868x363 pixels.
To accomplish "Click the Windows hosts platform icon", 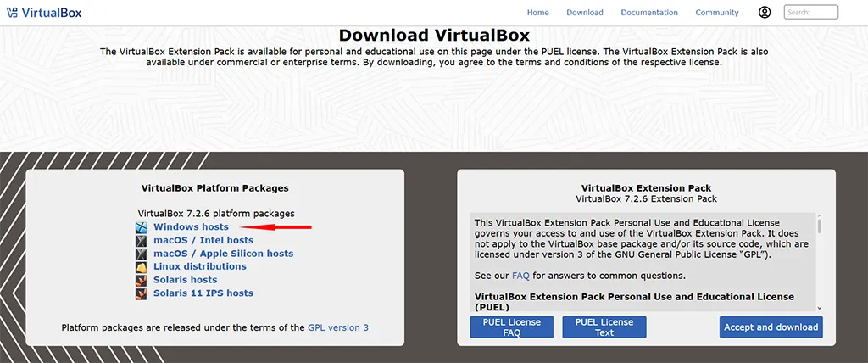I will tap(142, 226).
